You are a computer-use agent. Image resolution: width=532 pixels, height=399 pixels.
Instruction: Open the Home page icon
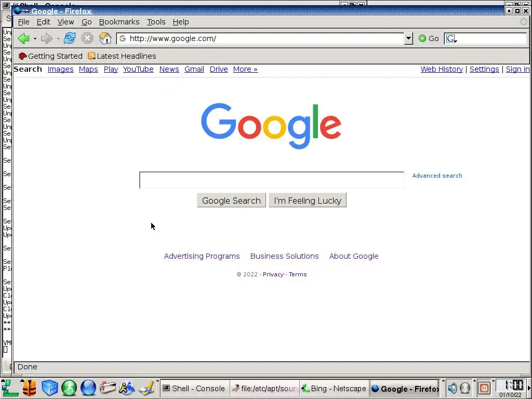(x=105, y=38)
